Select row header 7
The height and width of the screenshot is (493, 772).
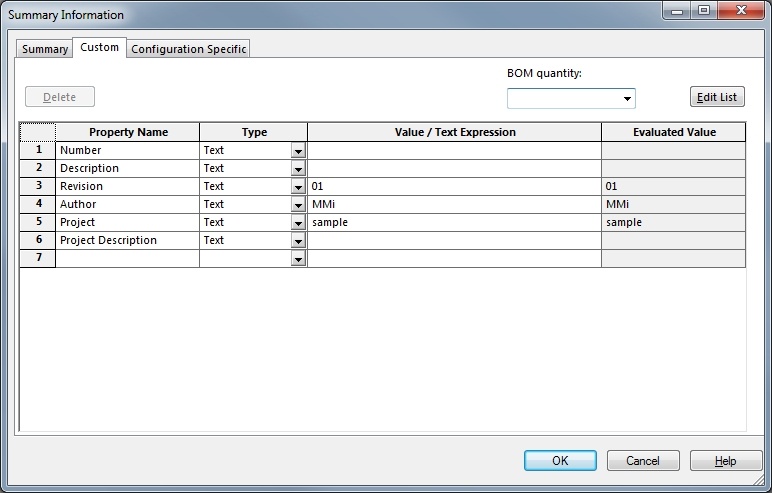coord(38,259)
